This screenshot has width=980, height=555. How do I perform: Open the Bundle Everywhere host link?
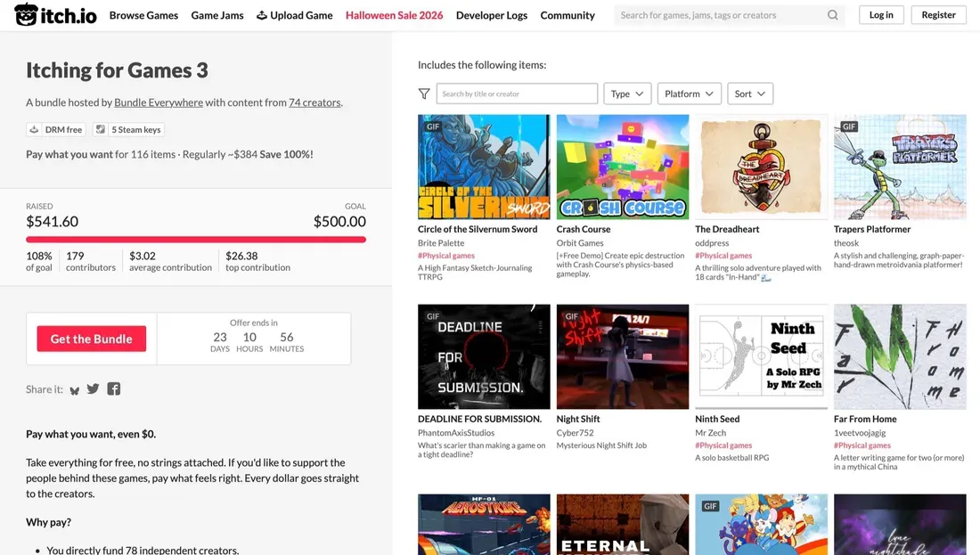tap(159, 102)
